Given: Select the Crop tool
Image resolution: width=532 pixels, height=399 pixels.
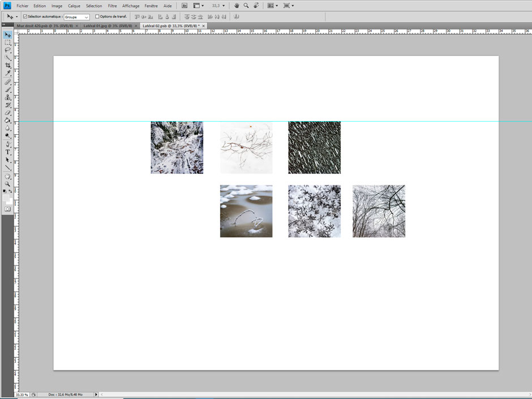Looking at the screenshot, I should 8,65.
